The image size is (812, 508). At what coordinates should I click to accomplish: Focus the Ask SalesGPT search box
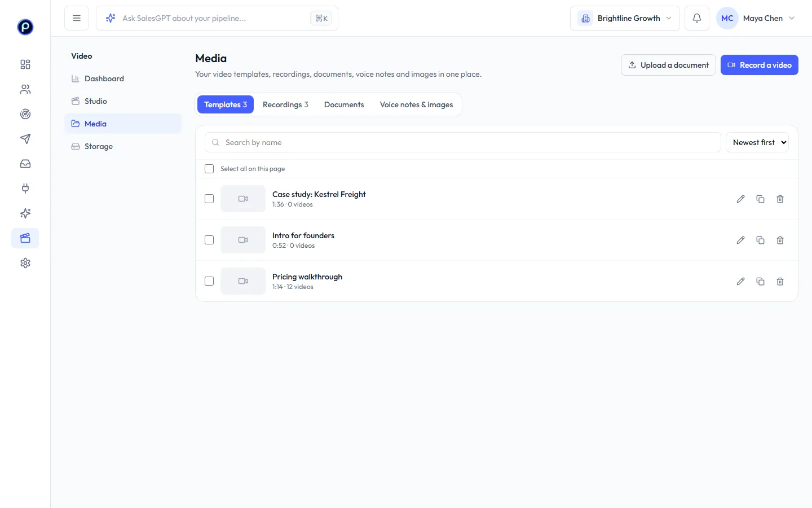pyautogui.click(x=217, y=18)
